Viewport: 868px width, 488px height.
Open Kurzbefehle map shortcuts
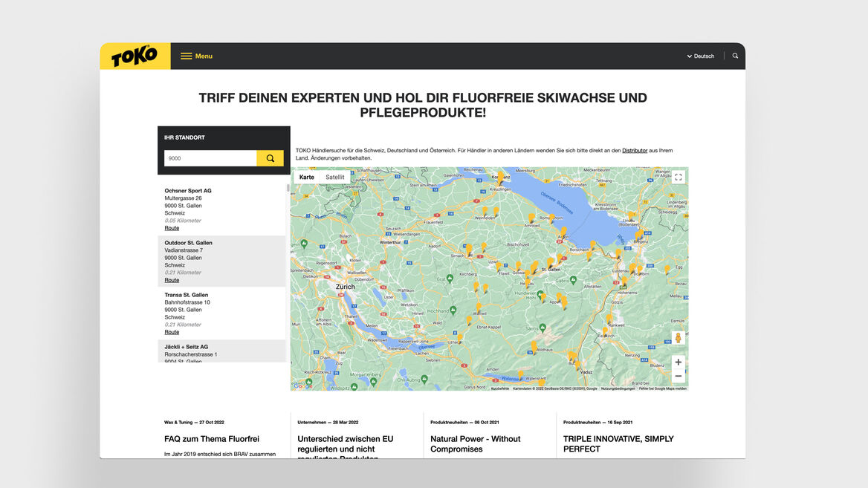pos(500,388)
